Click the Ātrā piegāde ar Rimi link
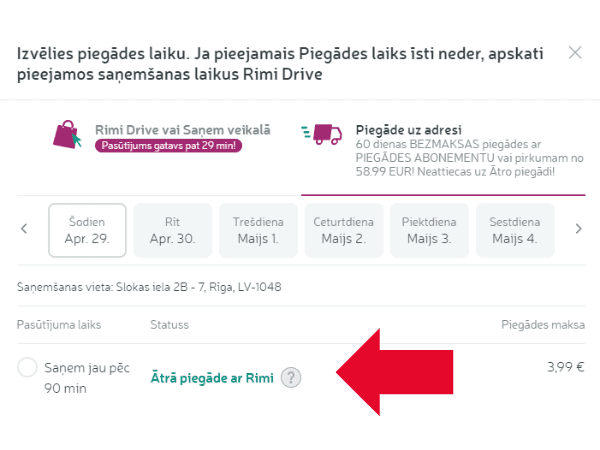Screen dimensions: 600x450 (212, 378)
